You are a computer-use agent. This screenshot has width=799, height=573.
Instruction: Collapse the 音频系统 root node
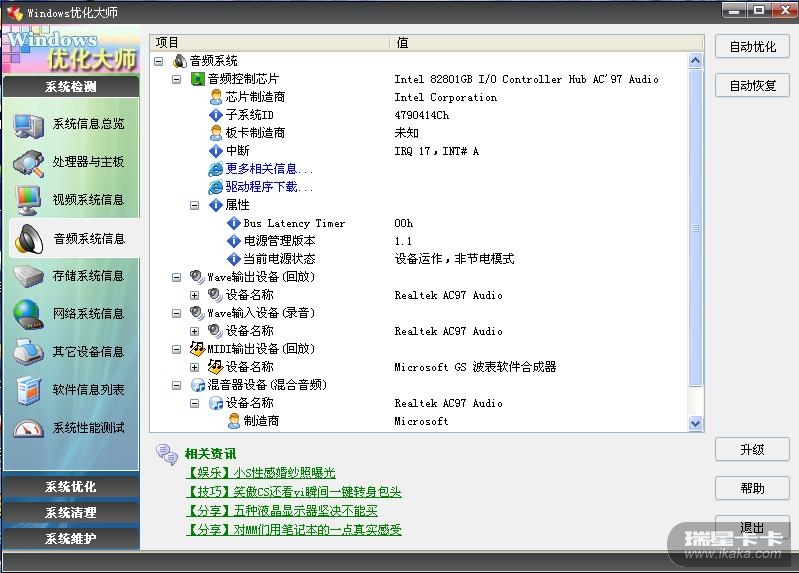point(159,61)
